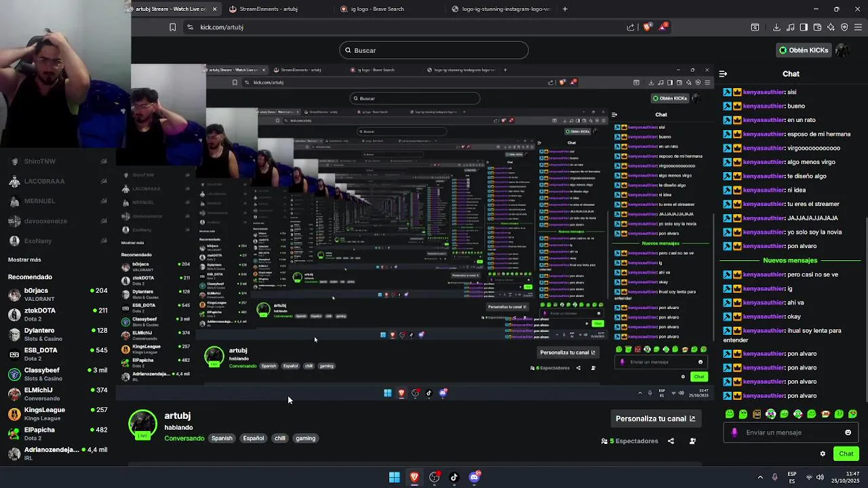Click the green Chat send button
The width and height of the screenshot is (868, 488).
pos(846,454)
